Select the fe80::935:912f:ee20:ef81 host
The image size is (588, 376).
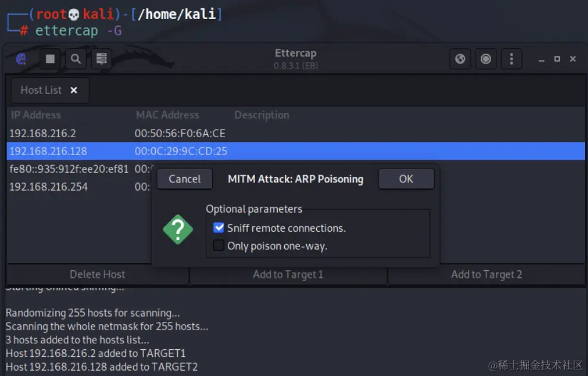[x=78, y=169]
